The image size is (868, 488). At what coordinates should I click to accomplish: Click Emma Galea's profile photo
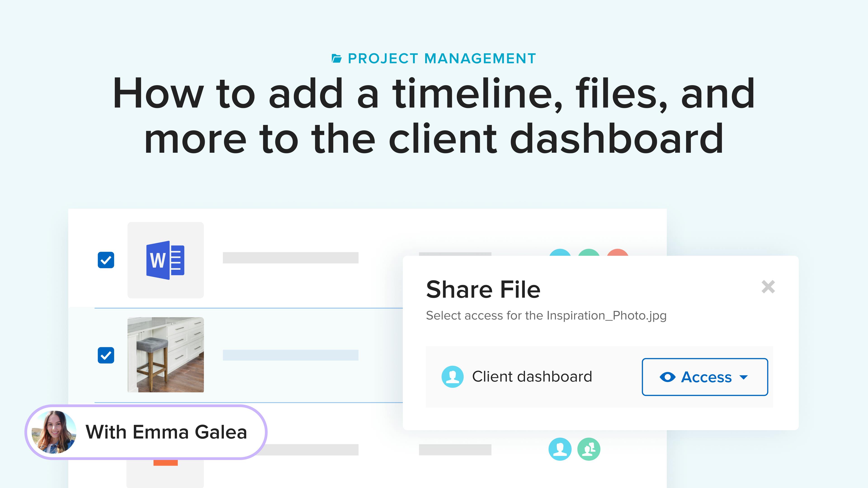pos(54,432)
